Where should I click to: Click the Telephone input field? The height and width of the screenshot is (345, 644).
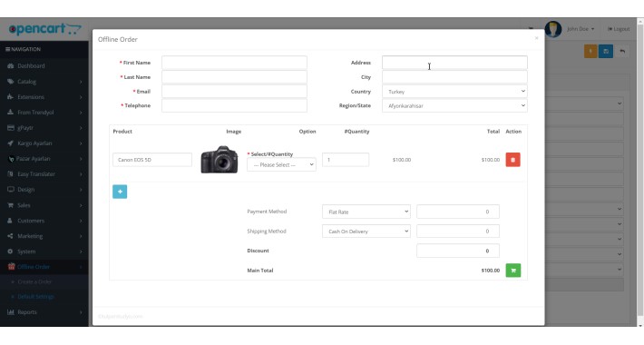[x=234, y=105]
